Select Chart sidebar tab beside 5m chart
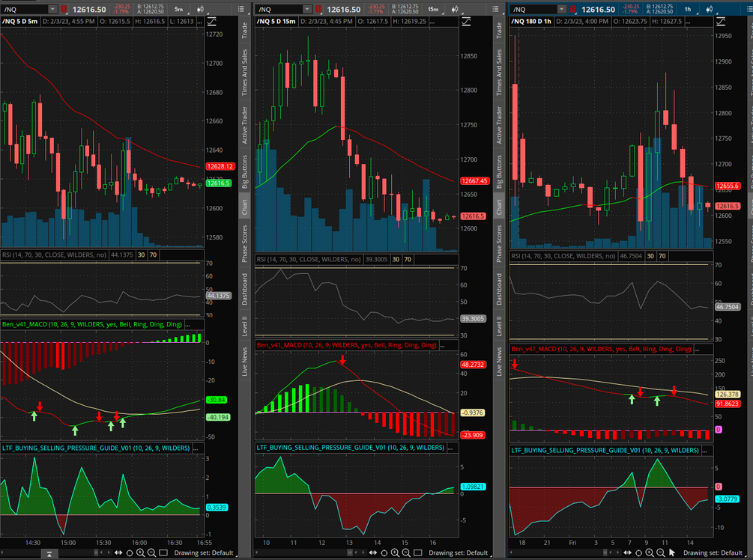 click(244, 207)
